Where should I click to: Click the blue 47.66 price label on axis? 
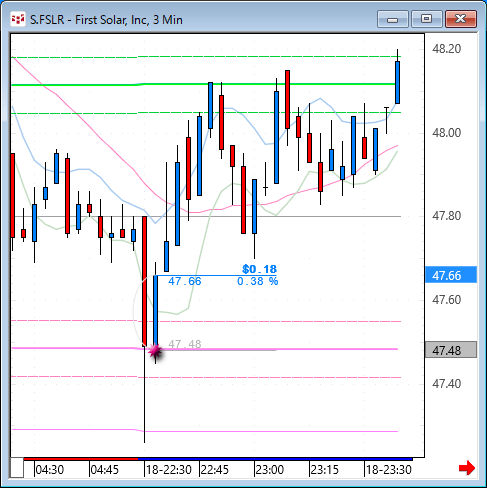pyautogui.click(x=451, y=275)
